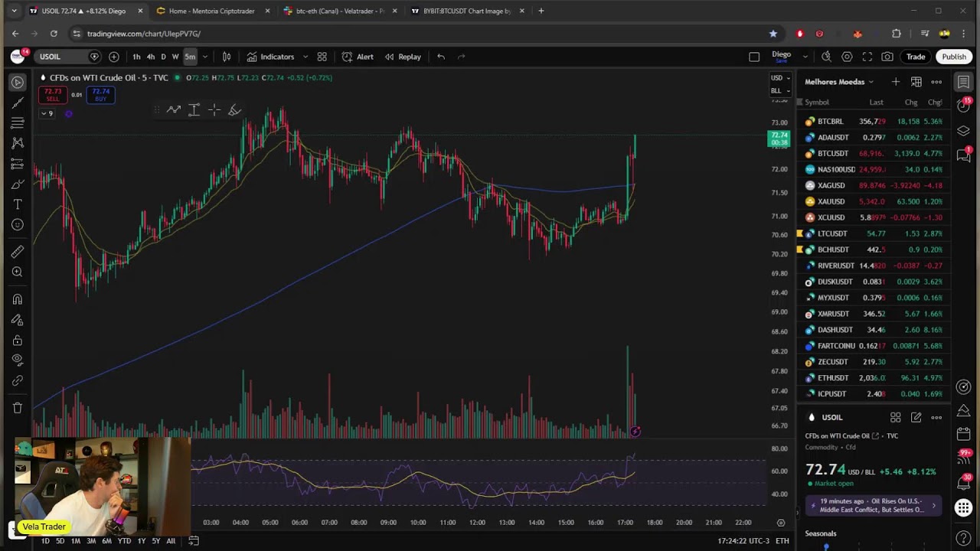
Task: Take a chart snapshot with camera icon
Action: coord(887,57)
